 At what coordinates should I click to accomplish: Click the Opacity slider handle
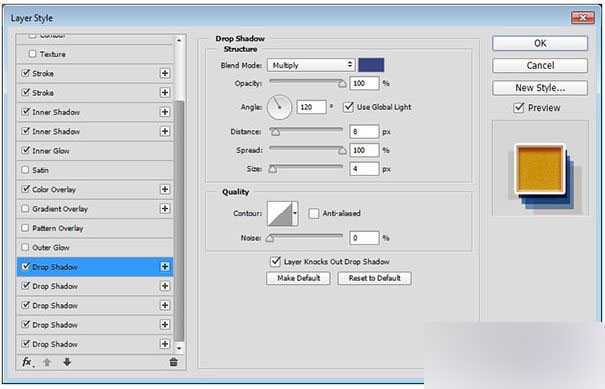click(x=342, y=83)
